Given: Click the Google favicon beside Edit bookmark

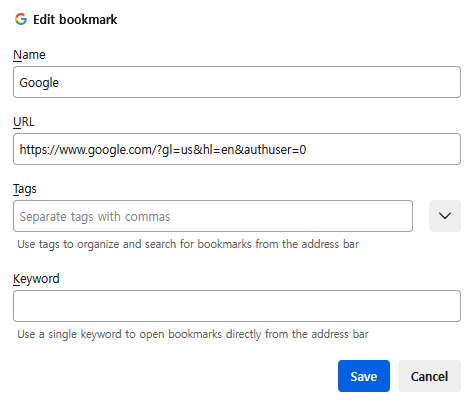Looking at the screenshot, I should [x=21, y=19].
